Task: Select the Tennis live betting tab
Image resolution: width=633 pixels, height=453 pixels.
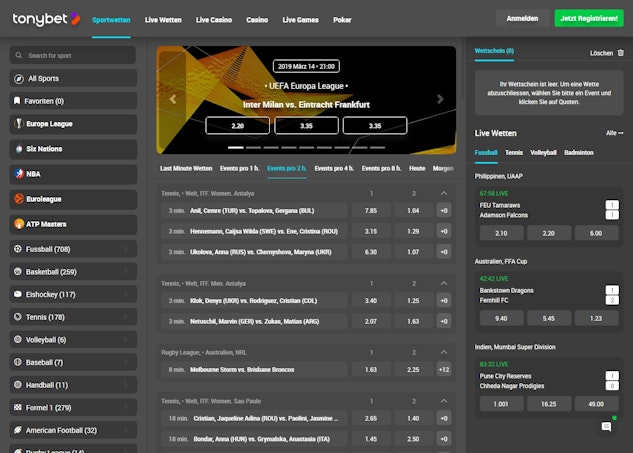Action: pos(514,153)
